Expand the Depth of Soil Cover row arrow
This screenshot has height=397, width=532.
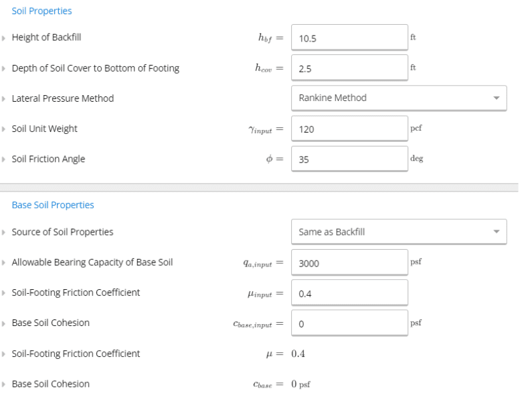(3, 68)
